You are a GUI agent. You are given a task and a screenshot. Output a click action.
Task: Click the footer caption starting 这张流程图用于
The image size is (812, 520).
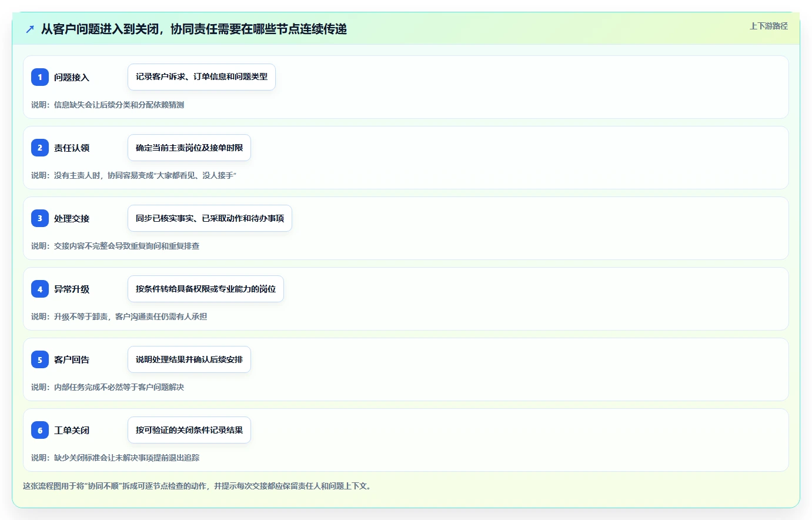[199, 486]
